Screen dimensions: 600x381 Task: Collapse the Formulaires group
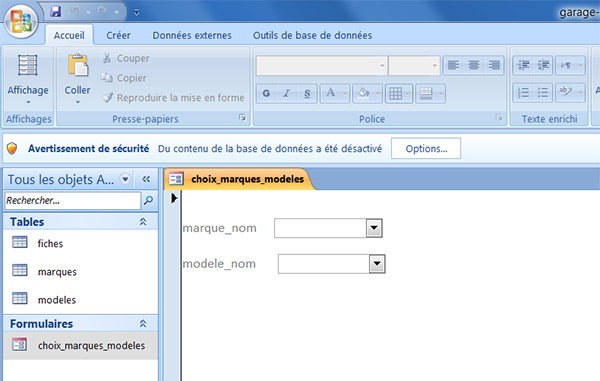coord(143,324)
